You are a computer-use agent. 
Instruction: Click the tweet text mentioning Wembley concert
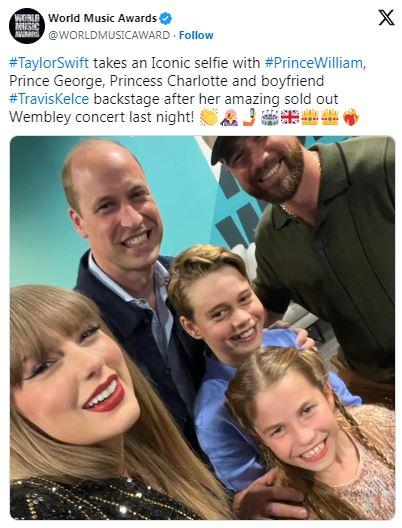coord(101,117)
